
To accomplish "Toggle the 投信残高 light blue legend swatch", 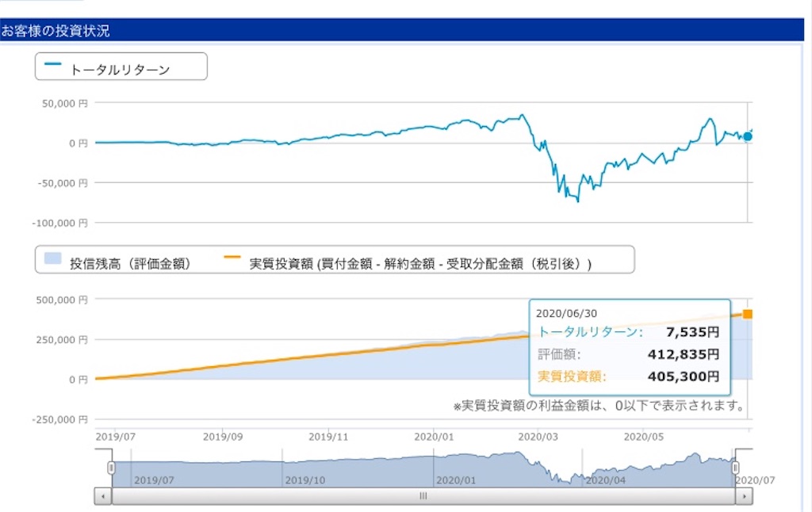I will [53, 258].
